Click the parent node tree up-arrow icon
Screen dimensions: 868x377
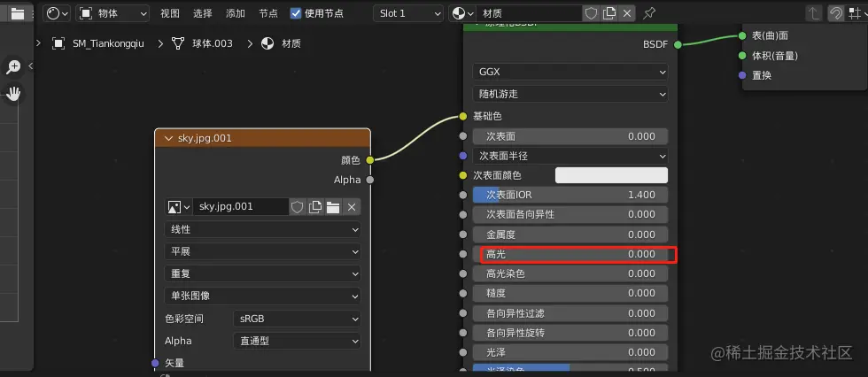pyautogui.click(x=813, y=13)
